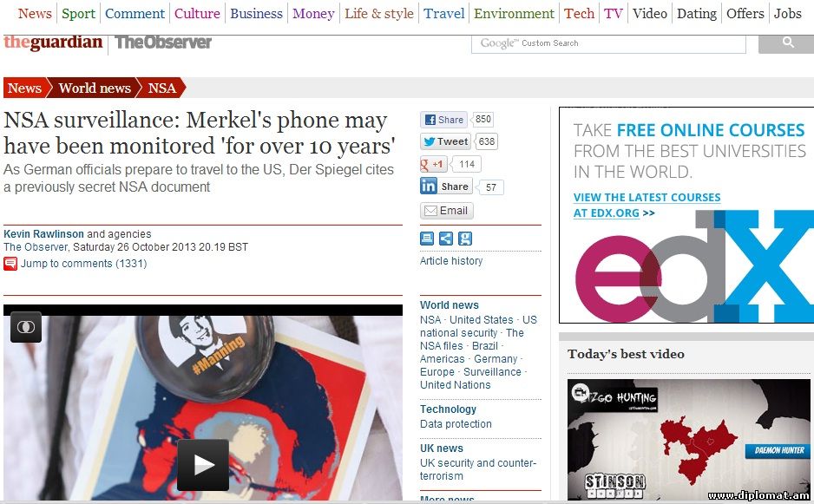The image size is (814, 504).
Task: Click the video toggle icon in the corner
Action: pyautogui.click(x=26, y=327)
